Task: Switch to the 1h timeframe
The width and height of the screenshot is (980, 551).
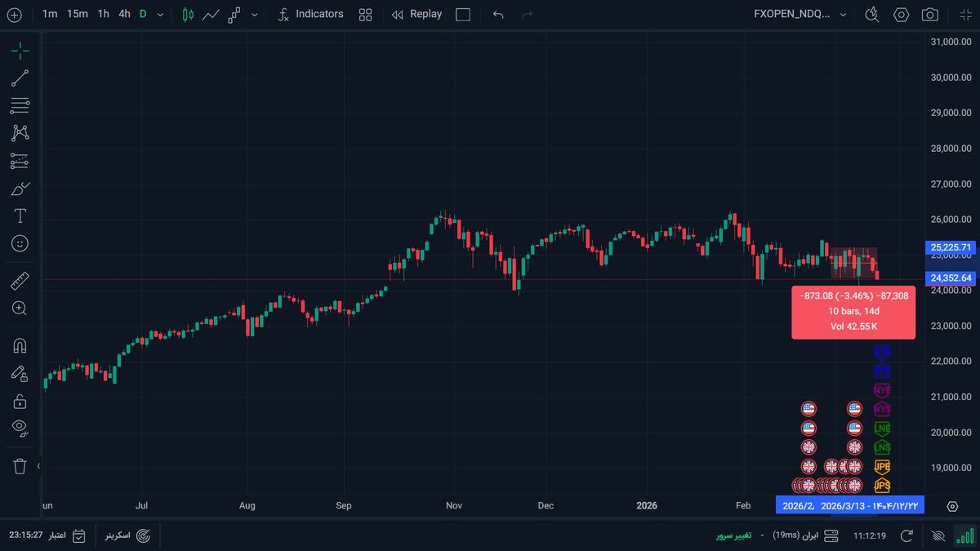Action: (x=103, y=14)
